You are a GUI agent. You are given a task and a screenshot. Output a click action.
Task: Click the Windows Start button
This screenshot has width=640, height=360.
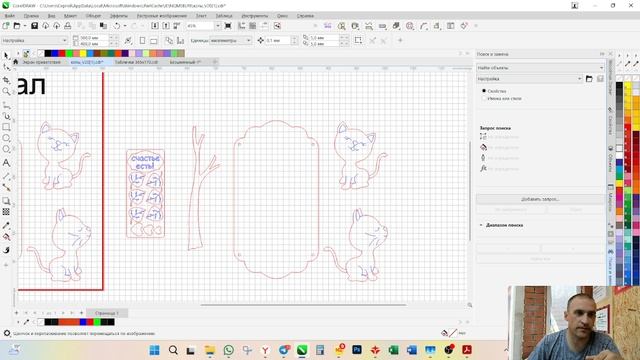[x=154, y=350]
